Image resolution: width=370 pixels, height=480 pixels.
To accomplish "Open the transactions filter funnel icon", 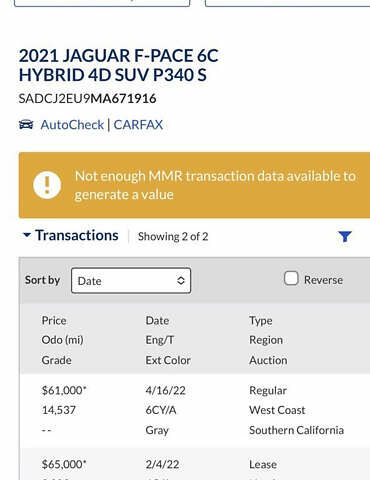I will (345, 237).
